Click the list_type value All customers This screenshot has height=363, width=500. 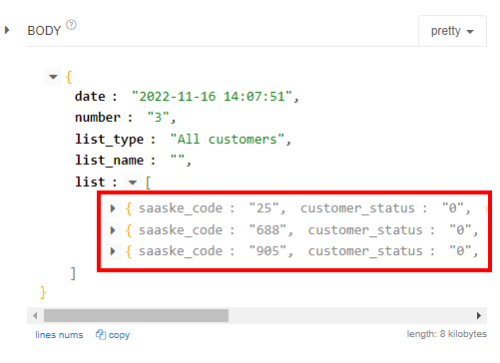pos(227,139)
